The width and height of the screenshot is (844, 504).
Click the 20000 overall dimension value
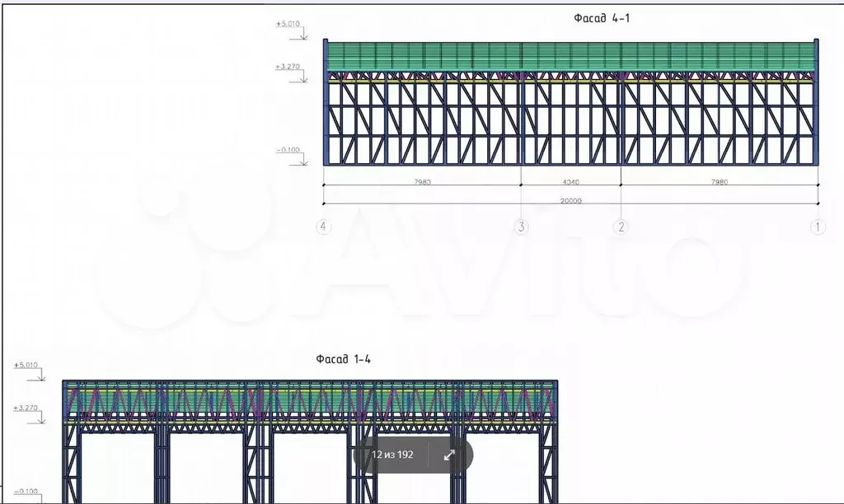coord(570,201)
